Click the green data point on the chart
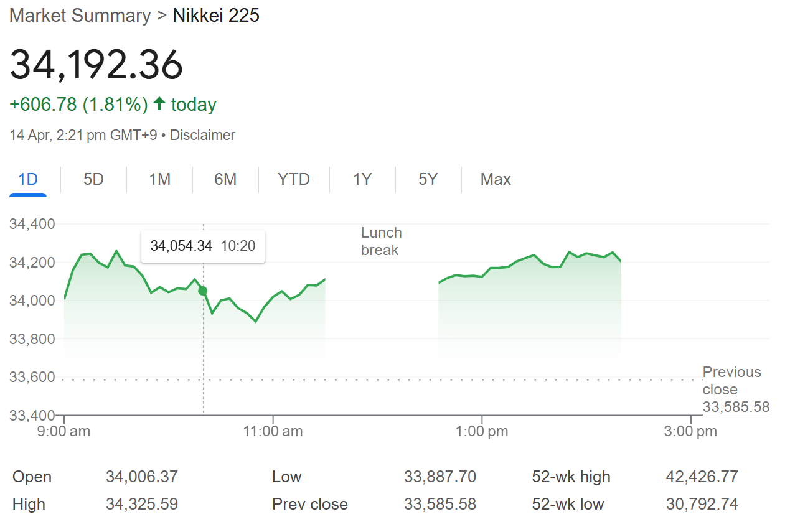 point(202,291)
